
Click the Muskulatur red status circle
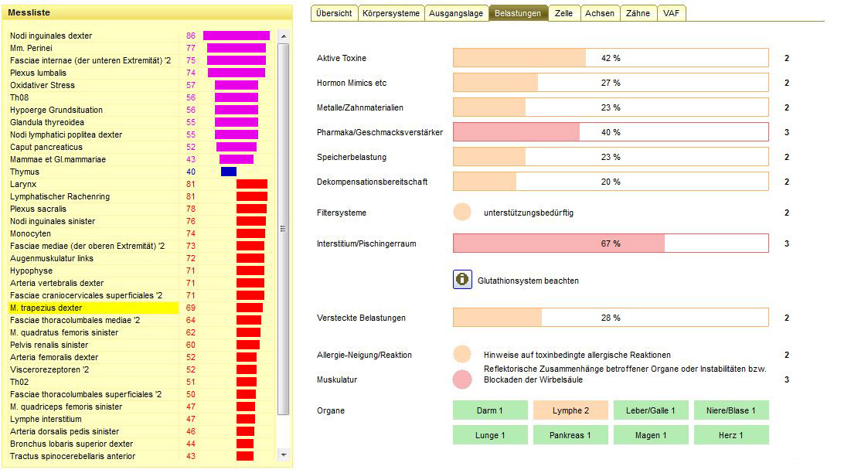pos(462,379)
